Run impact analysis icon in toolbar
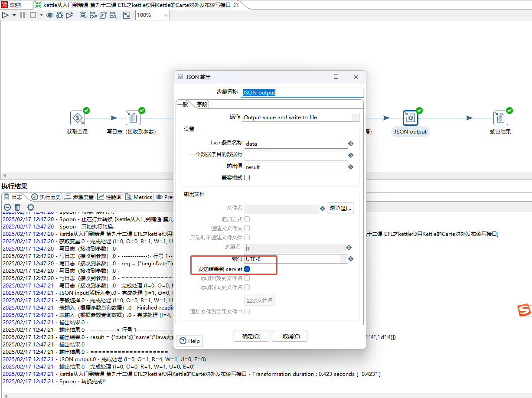Image resolution: width=532 pixels, height=398 pixels. click(x=93, y=15)
